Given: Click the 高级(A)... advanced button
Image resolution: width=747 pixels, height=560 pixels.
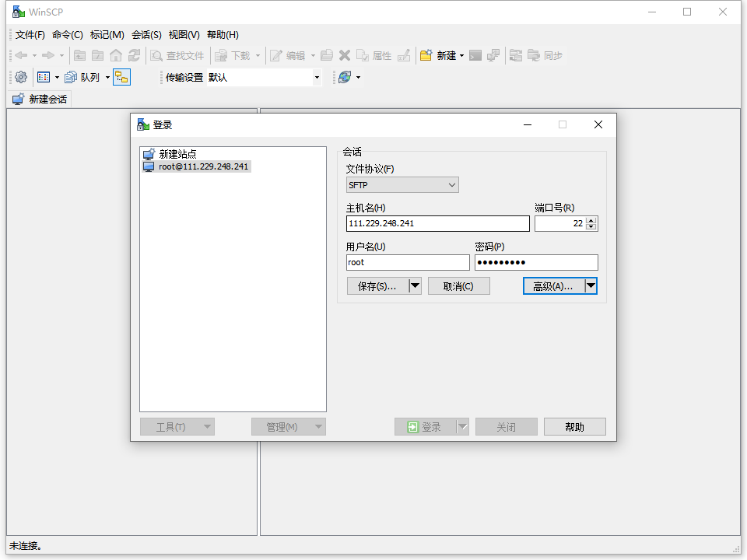Looking at the screenshot, I should coord(554,286).
